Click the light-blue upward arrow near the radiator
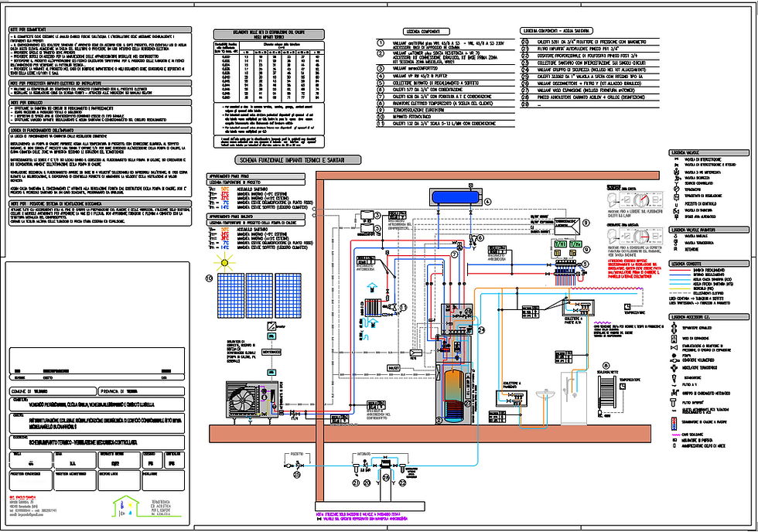Image resolution: width=758 pixels, height=532 pixels. (372, 288)
